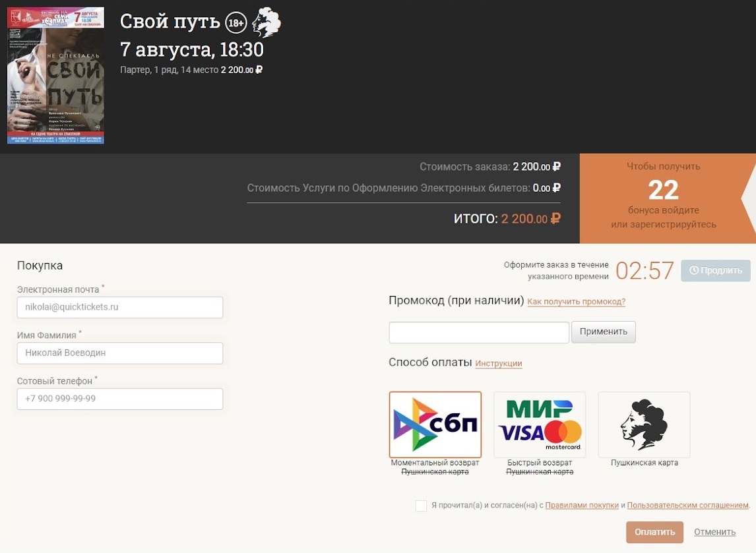Viewport: 756px width, 553px height.
Task: Click the clock icon on the Продлить button
Action: [x=694, y=270]
